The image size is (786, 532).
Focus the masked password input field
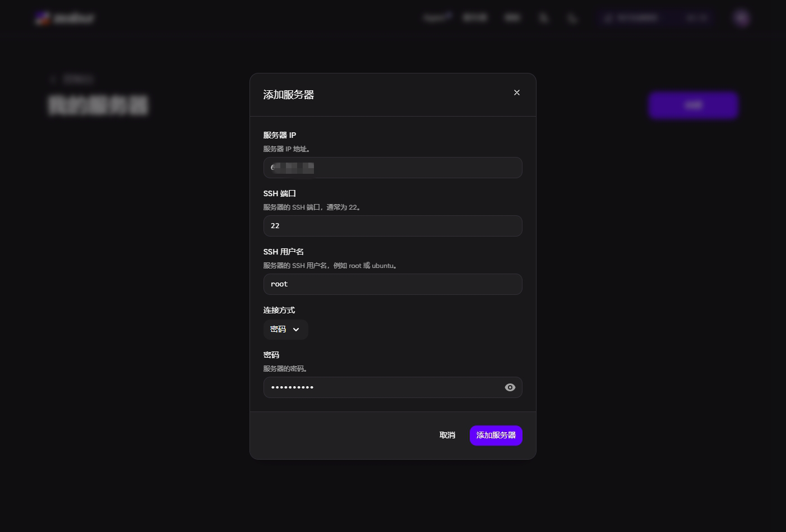click(393, 387)
